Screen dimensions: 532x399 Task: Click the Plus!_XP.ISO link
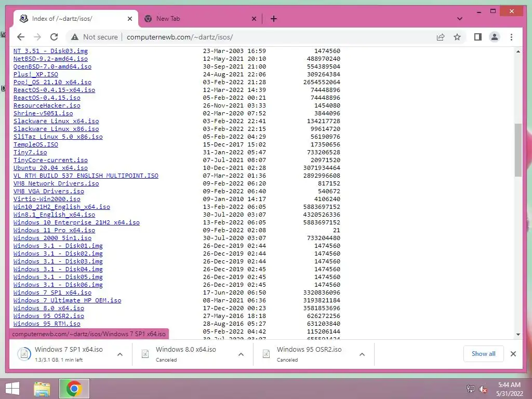point(36,74)
